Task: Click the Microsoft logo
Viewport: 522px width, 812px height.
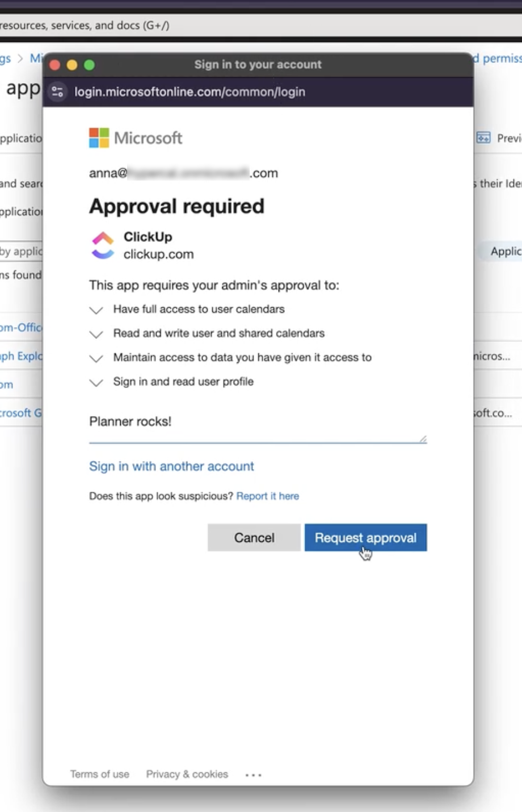Action: coord(136,138)
